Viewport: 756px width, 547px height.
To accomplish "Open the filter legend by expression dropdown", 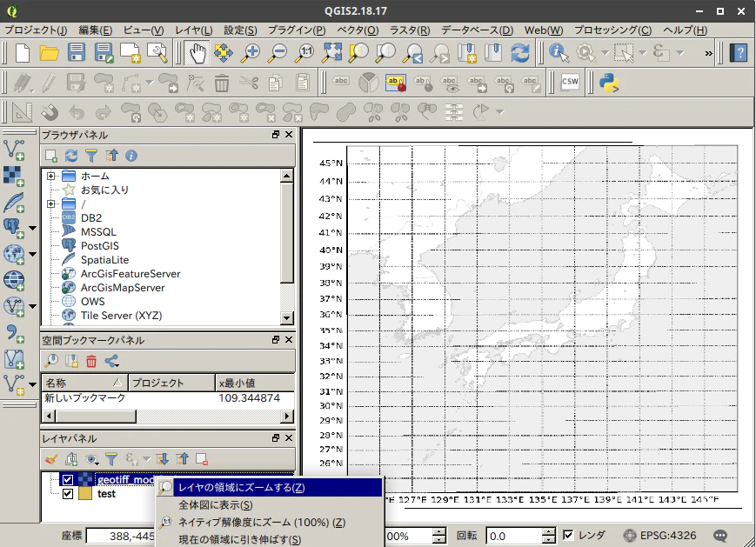I will [x=146, y=459].
